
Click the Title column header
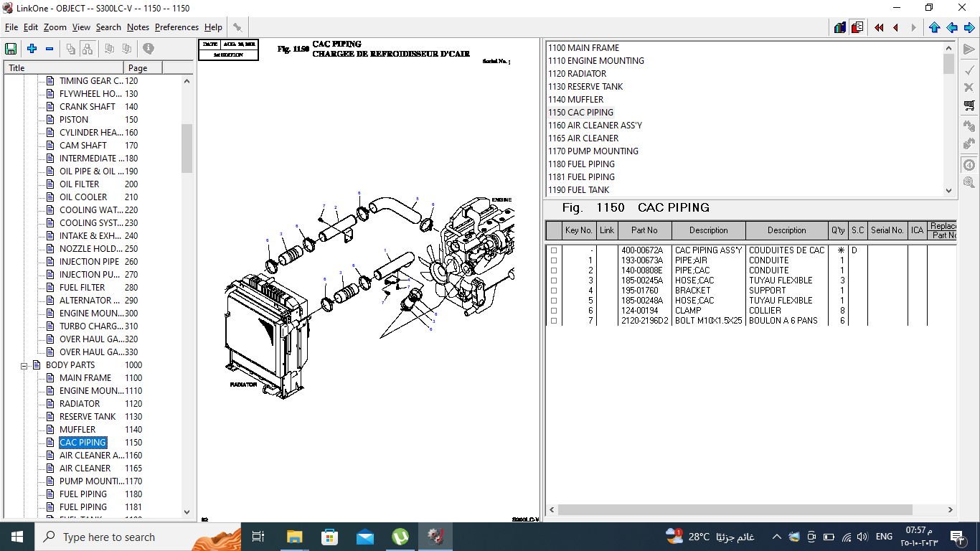[64, 68]
